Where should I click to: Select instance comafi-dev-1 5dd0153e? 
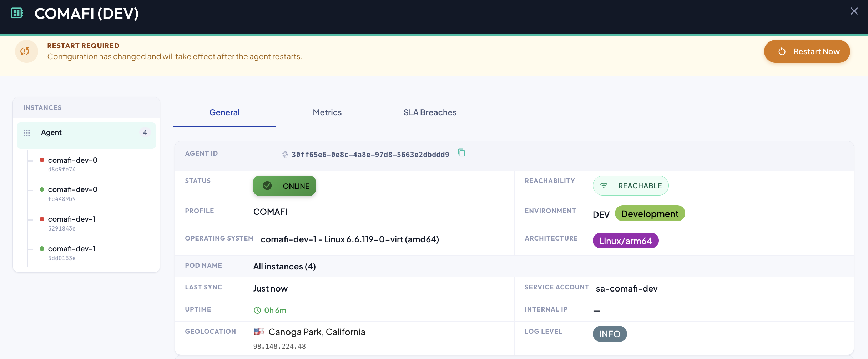click(86, 253)
